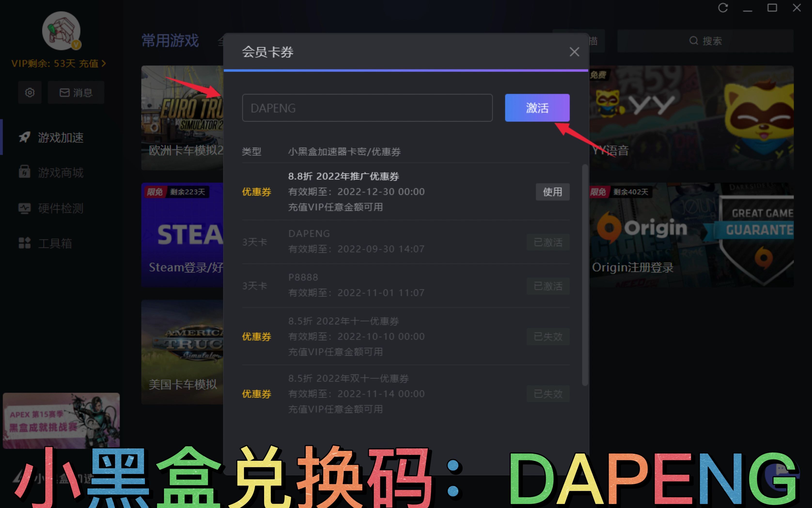Click the shop bag icon for 游戏商城
This screenshot has width=812, height=508.
(24, 172)
